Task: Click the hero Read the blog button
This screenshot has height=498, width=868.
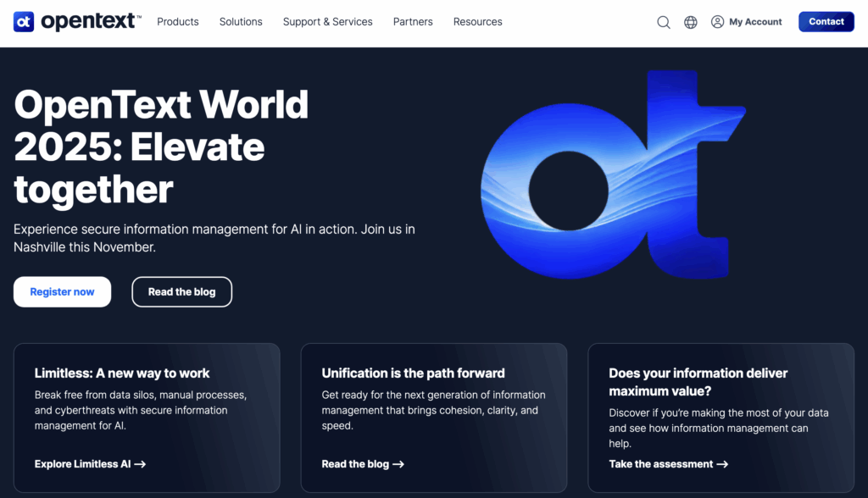Action: point(181,291)
